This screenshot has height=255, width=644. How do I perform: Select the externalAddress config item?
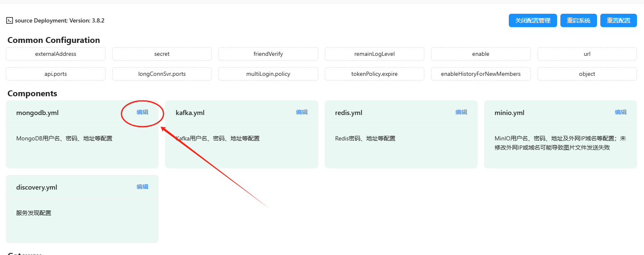pyautogui.click(x=56, y=54)
